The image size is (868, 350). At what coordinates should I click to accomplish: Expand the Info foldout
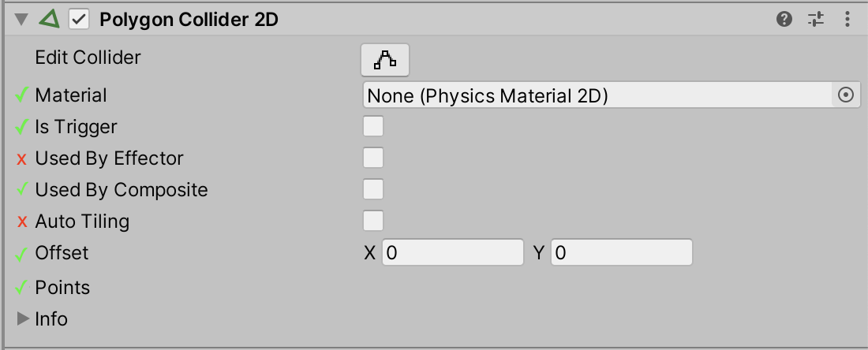click(x=23, y=319)
